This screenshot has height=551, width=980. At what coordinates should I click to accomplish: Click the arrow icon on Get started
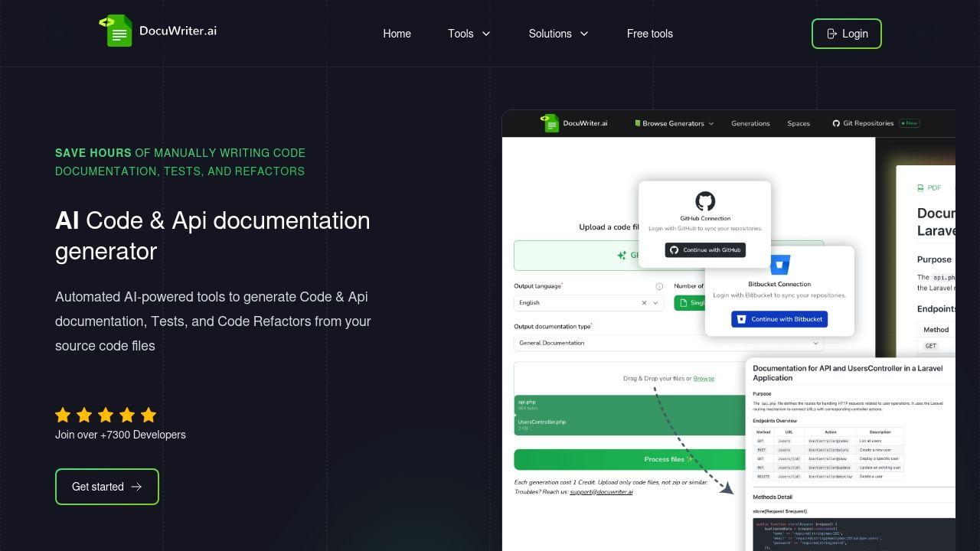136,487
